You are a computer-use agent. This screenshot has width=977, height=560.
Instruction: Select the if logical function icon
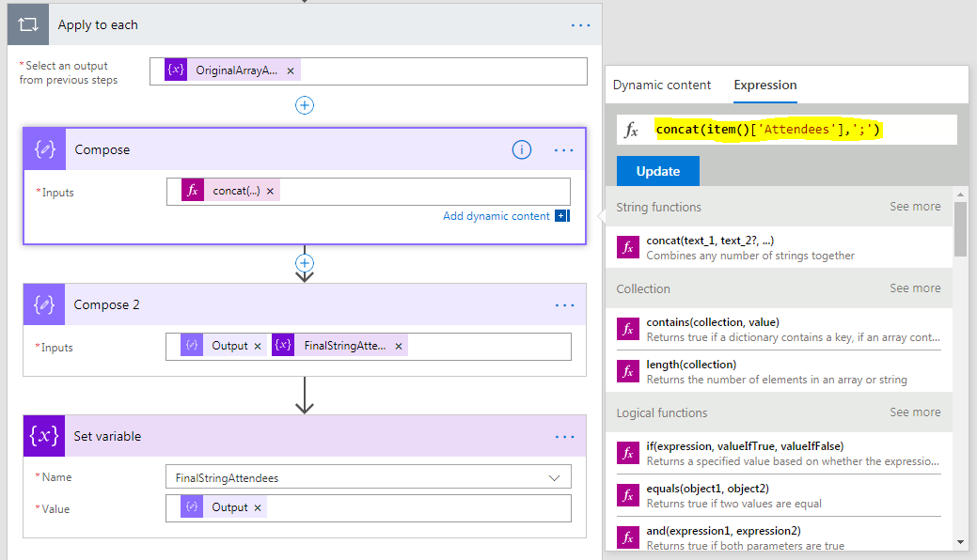point(627,453)
